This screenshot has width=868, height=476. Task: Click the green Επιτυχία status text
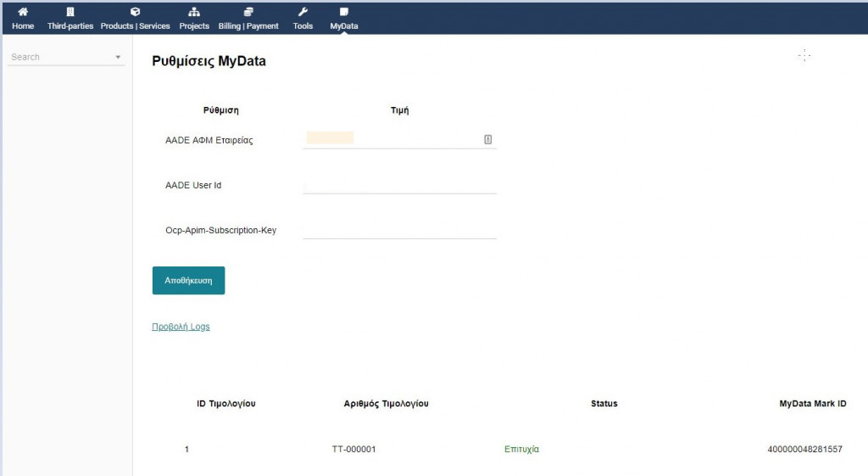click(x=521, y=449)
